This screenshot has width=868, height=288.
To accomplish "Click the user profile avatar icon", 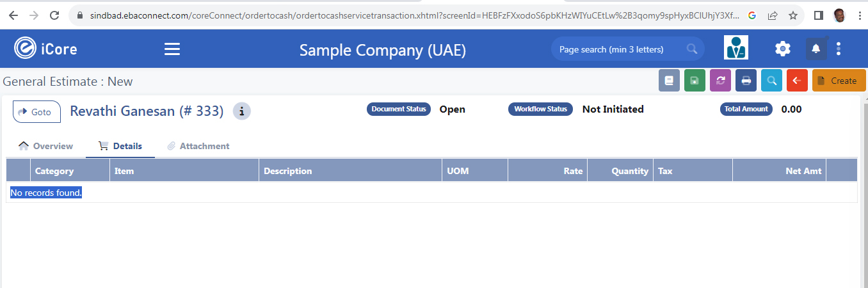I will [x=736, y=48].
